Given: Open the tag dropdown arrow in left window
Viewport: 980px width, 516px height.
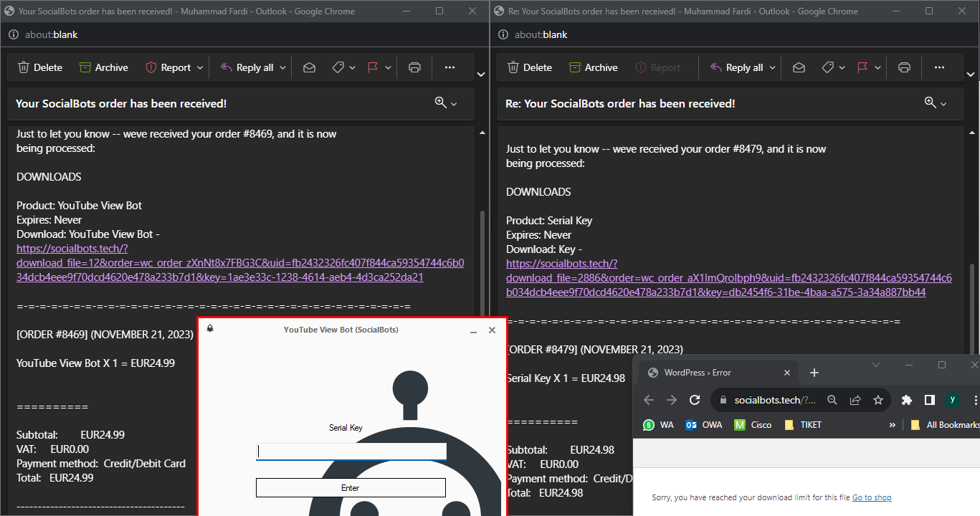Looking at the screenshot, I should [352, 67].
